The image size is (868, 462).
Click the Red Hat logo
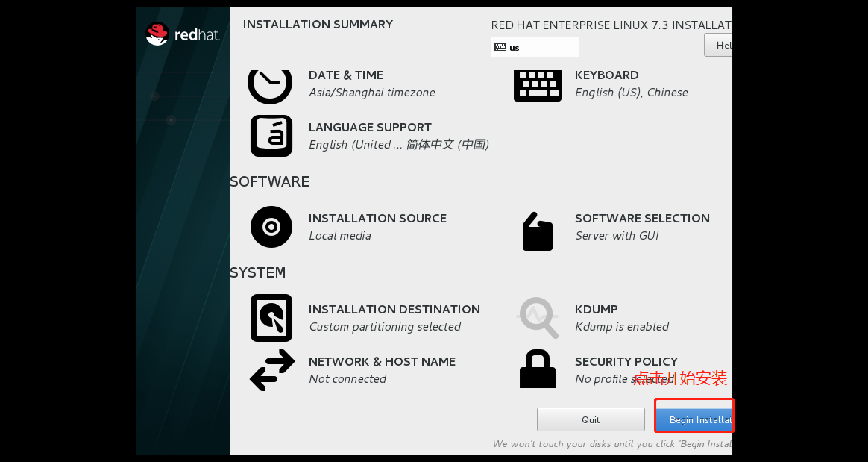[182, 34]
